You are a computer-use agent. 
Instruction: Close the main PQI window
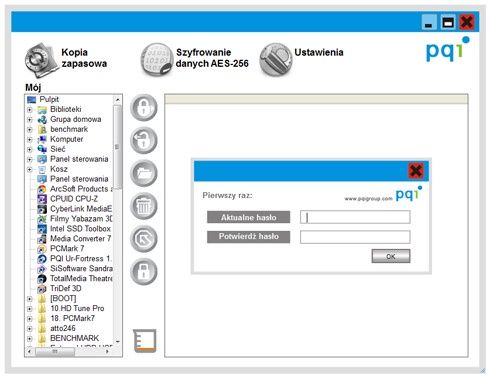point(467,23)
